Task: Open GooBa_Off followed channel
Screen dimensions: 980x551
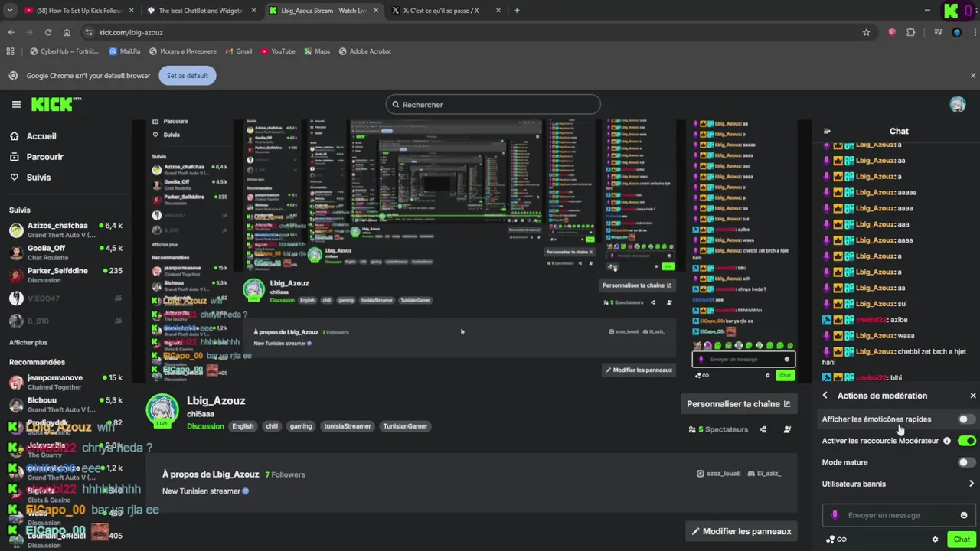Action: tap(66, 253)
